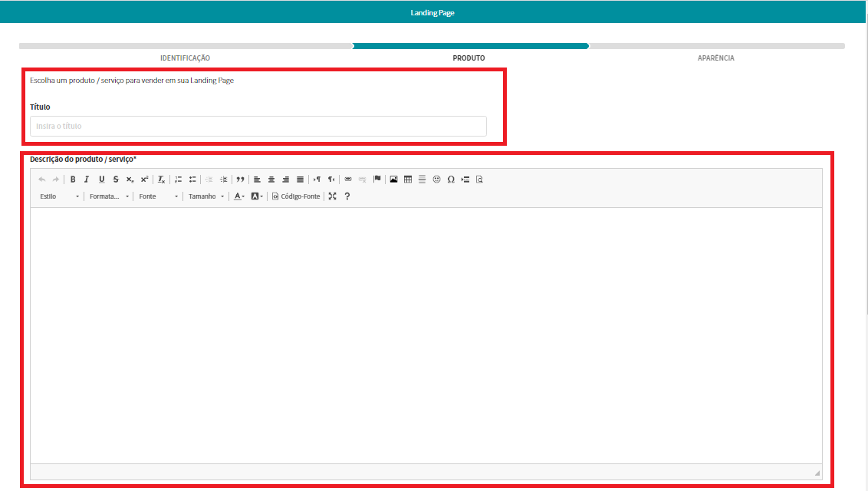Open the editor help question mark
Screen dimensions: 868x491
coord(347,196)
